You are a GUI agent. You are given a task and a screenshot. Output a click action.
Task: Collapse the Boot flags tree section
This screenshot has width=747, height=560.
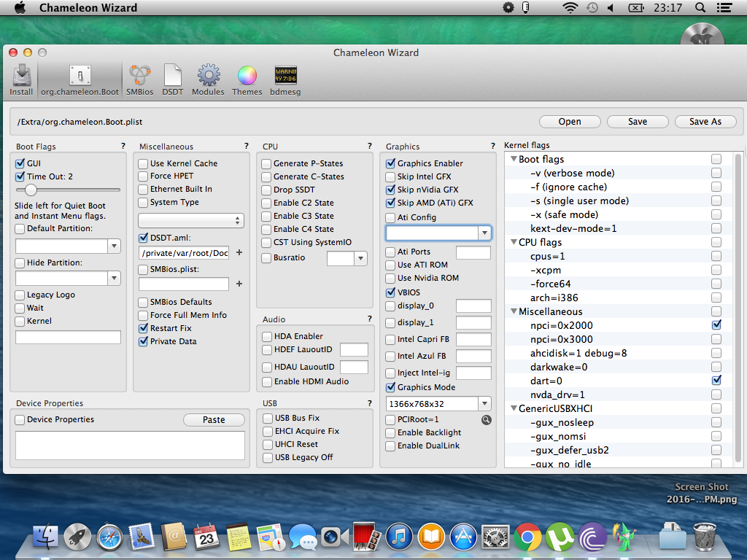click(x=514, y=159)
